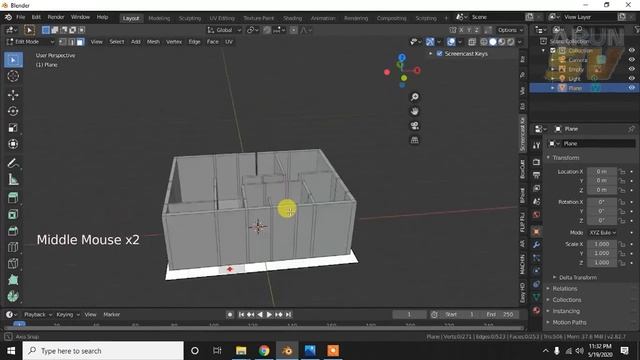
Task: Enable vertex select mode
Action: pos(63,42)
